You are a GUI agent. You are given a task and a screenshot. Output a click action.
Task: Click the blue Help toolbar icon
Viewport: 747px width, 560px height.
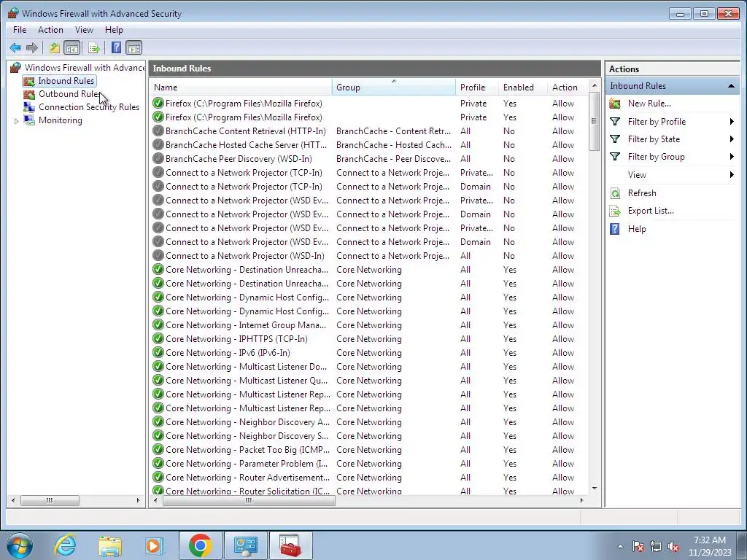pos(116,47)
